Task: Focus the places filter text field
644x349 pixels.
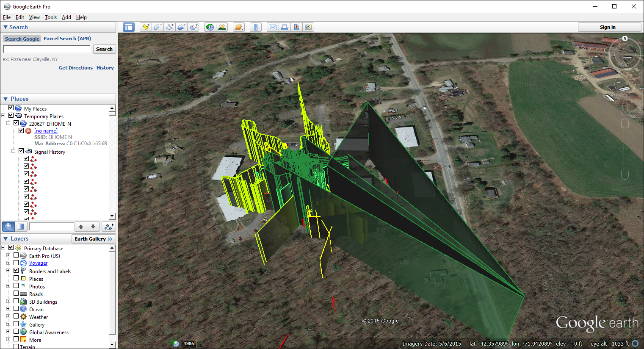Action: pyautogui.click(x=52, y=227)
